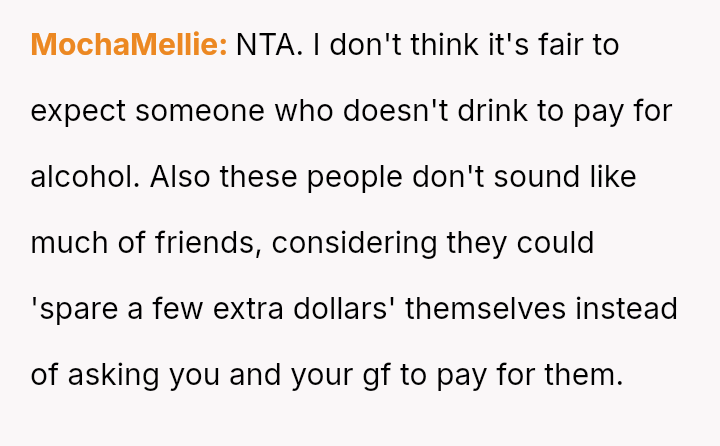720x446 pixels.
Task: Click the word "themselves" in the comment
Action: (x=487, y=309)
